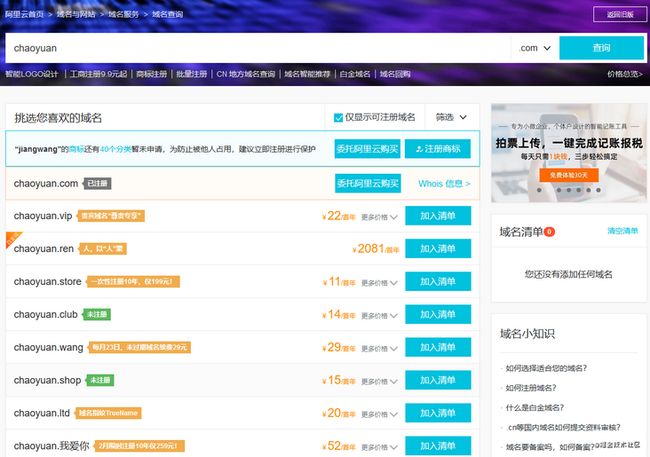This screenshot has height=457, width=650.
Task: Click the chaoyuan.com domain name text
Action: click(46, 183)
